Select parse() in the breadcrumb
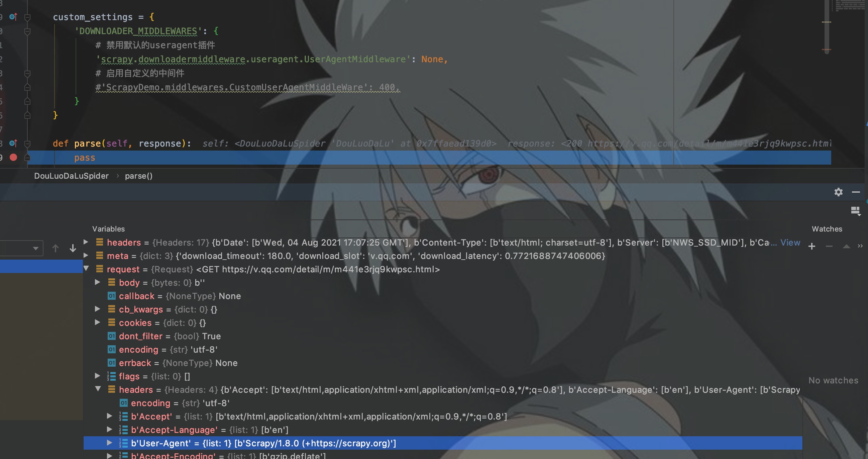The width and height of the screenshot is (868, 459). (138, 176)
